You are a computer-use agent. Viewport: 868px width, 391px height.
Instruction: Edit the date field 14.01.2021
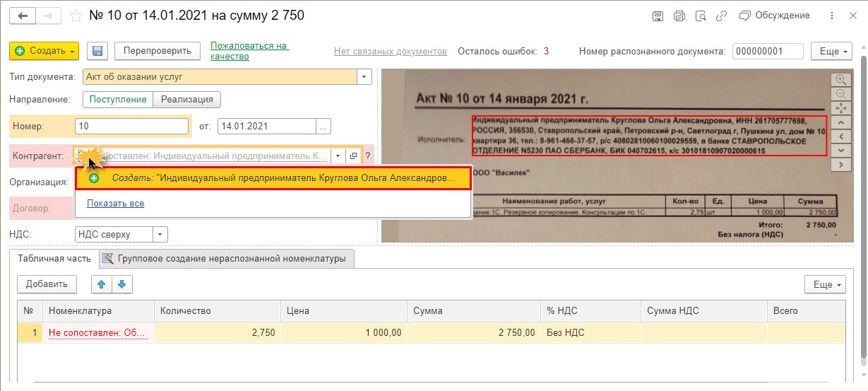[x=266, y=127]
